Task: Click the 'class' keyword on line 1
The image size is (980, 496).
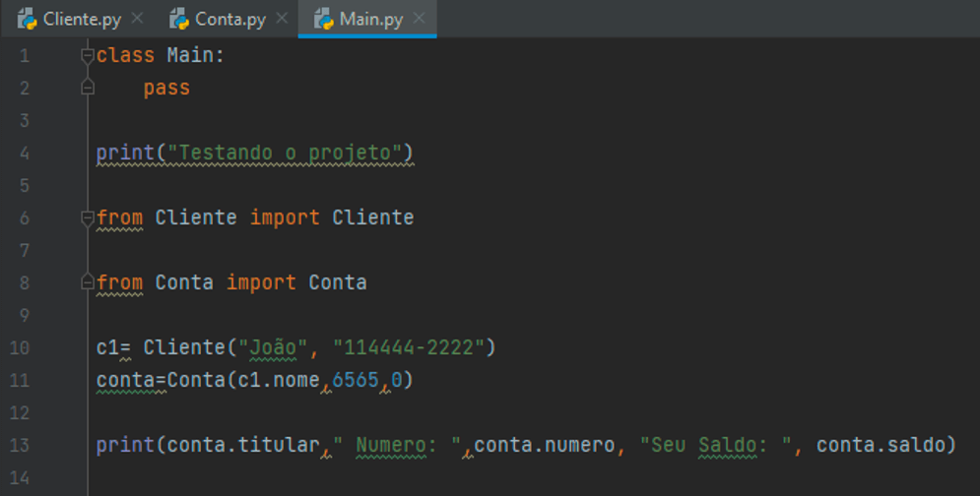Action: point(125,55)
